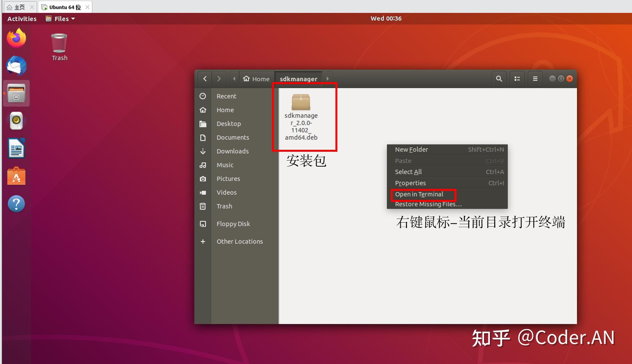Viewport: 632px width, 364px height.
Task: Open Properties from context menu
Action: pos(447,183)
